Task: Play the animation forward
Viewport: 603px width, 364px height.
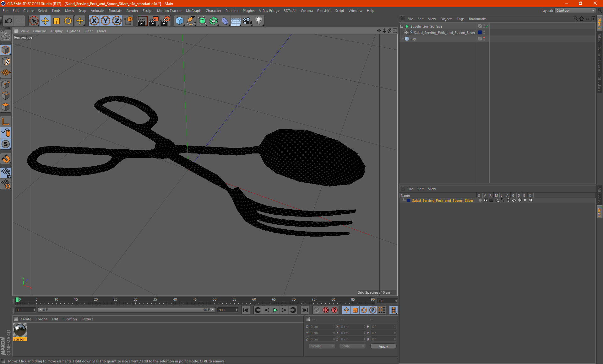Action: [275, 310]
